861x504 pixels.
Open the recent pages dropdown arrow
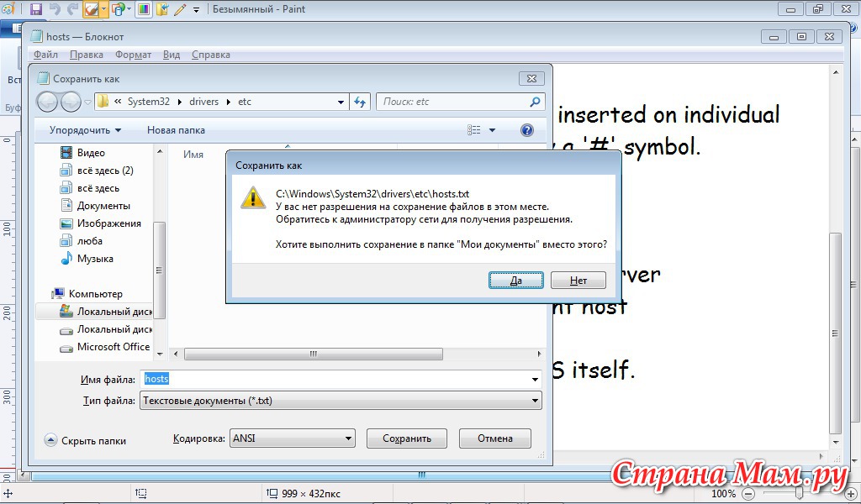[x=87, y=102]
